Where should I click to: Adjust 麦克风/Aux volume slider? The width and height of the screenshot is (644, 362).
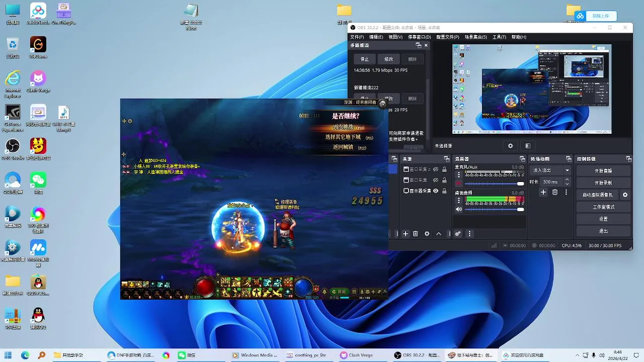494,184
